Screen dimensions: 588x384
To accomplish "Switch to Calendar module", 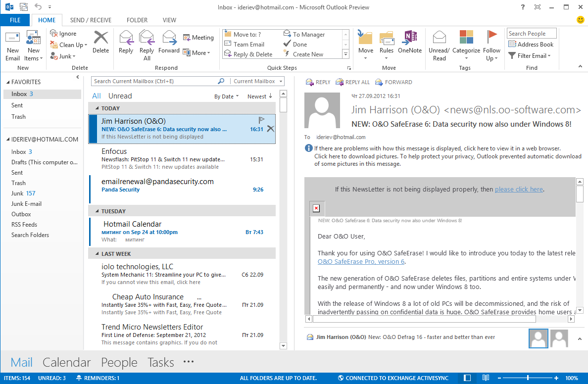I will (x=66, y=362).
